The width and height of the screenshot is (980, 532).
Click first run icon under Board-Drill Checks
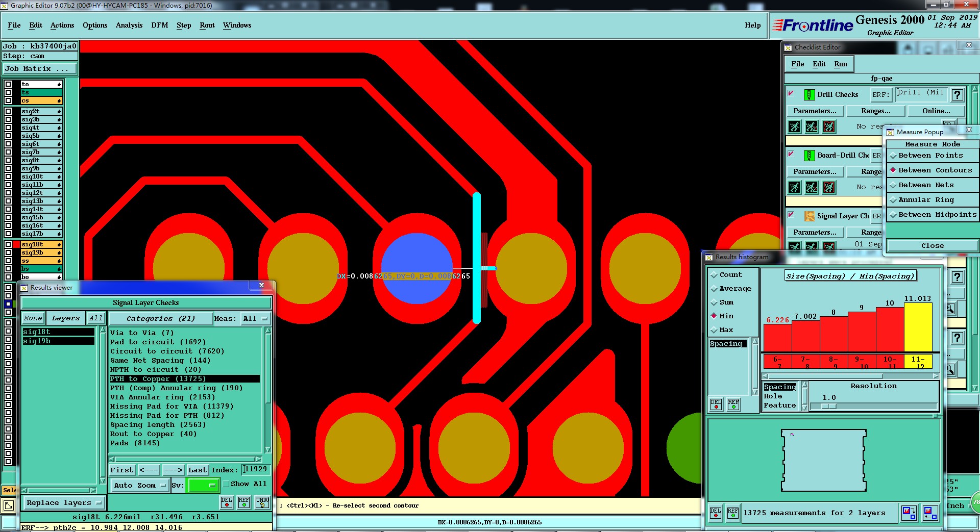795,187
